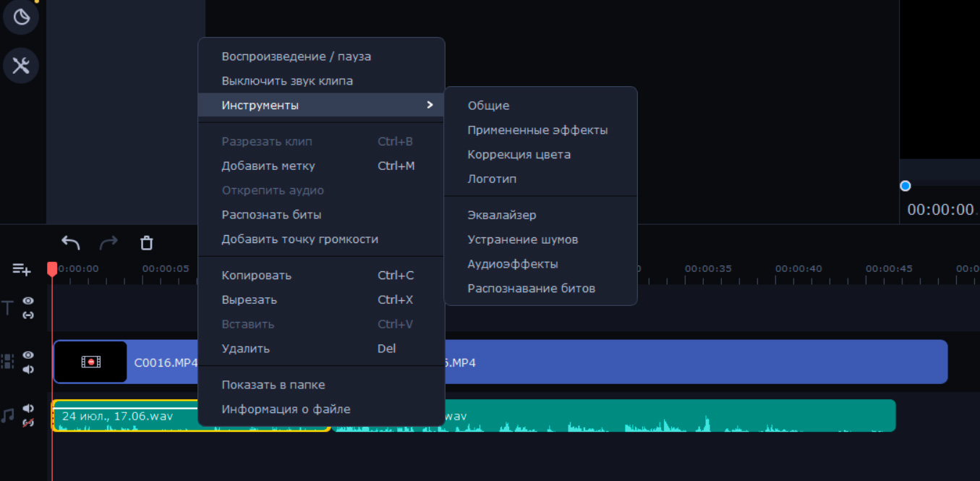This screenshot has height=481, width=980.
Task: Click the audio track music note icon
Action: 8,415
